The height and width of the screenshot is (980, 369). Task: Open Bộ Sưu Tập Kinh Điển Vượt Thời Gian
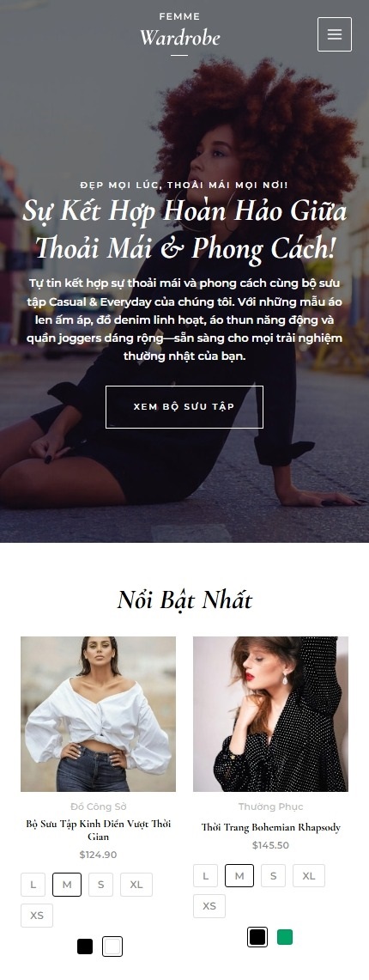click(98, 830)
